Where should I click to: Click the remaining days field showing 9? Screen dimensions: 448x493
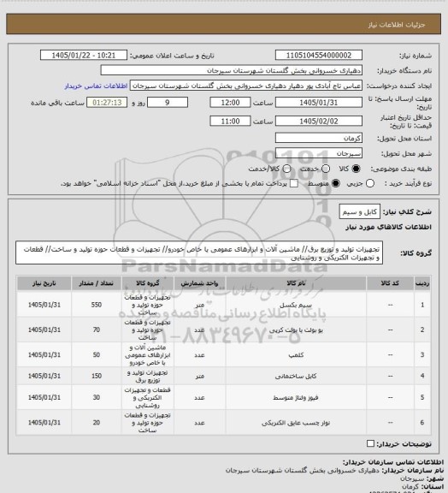tap(168, 103)
